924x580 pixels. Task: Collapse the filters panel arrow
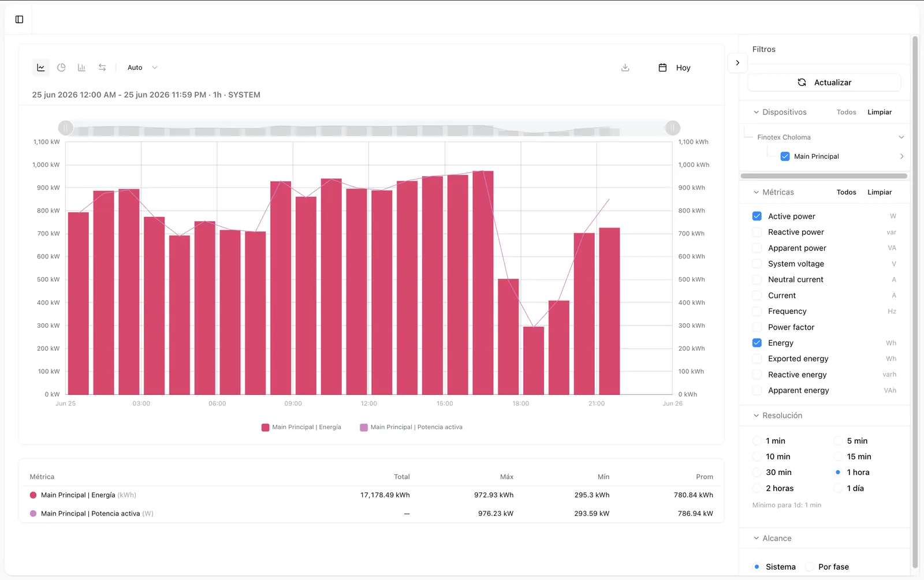click(x=737, y=63)
